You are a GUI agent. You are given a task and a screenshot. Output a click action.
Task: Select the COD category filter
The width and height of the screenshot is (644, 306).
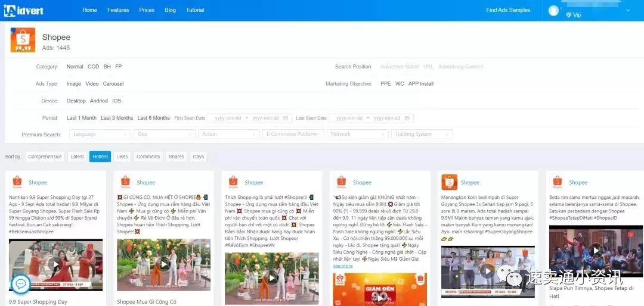click(x=94, y=67)
